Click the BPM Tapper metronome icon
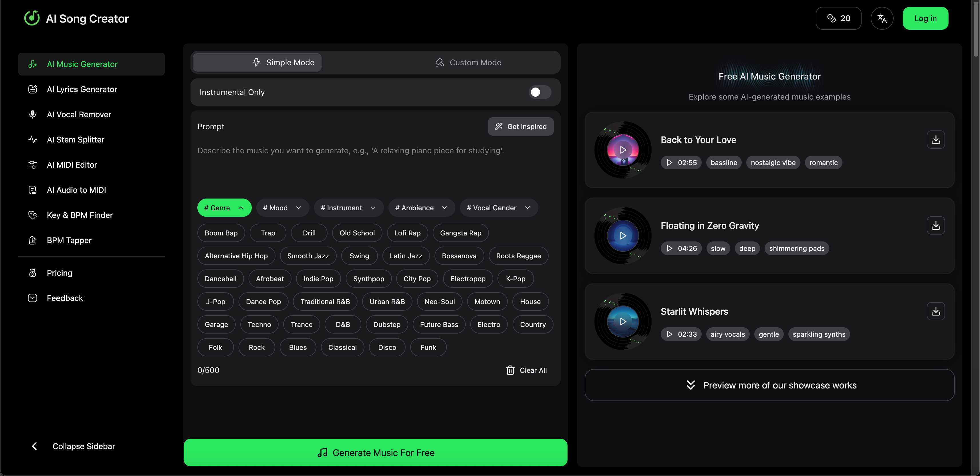This screenshot has width=980, height=476. click(33, 241)
